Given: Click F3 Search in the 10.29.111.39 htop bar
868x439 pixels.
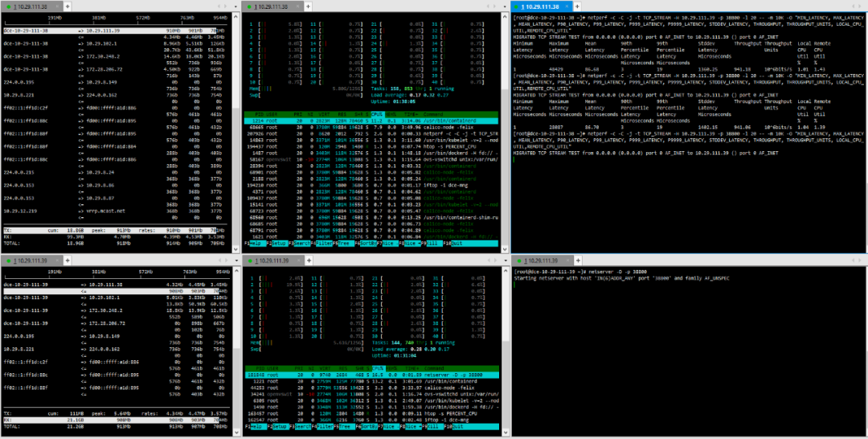Looking at the screenshot, I should (301, 428).
